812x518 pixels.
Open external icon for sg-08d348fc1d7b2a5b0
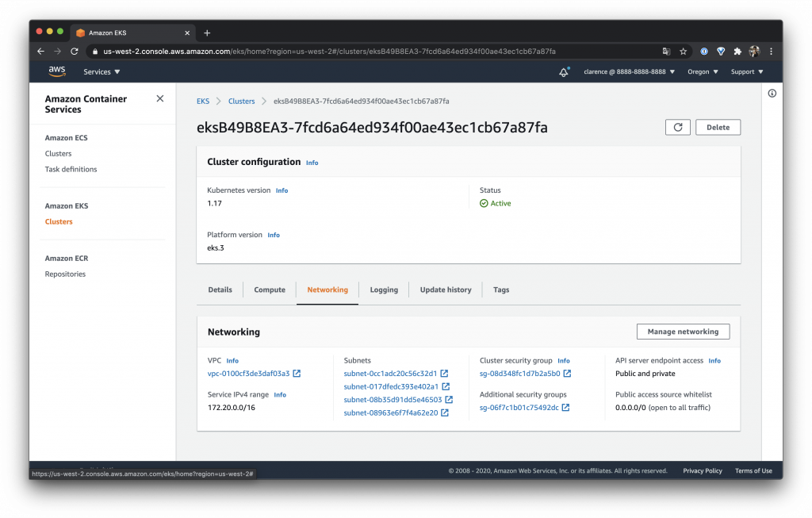568,374
